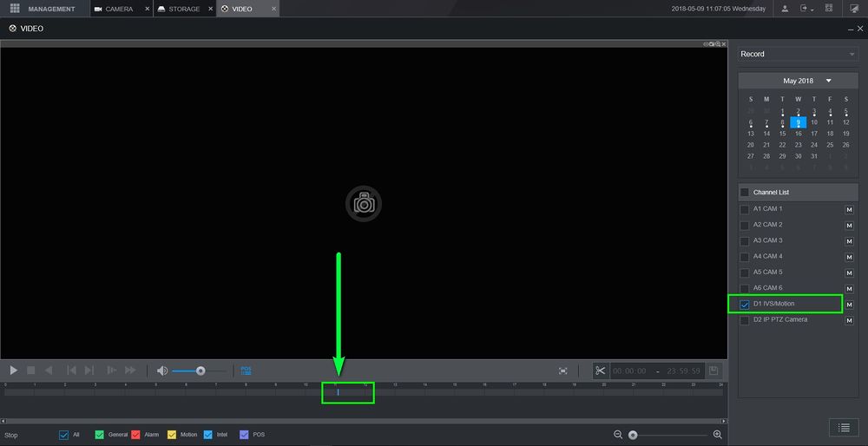Check the A3 CAM 3 channel

click(x=745, y=241)
